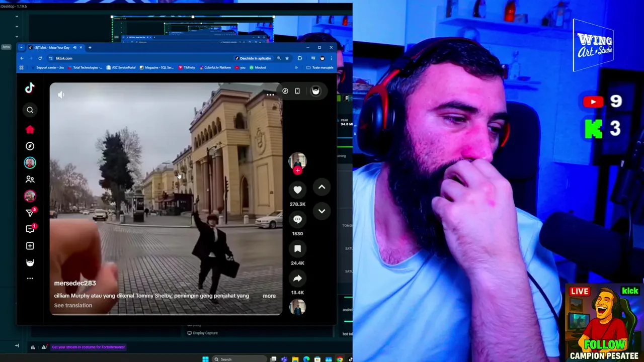Open bearded profile icon in sidebar
644x362 pixels.
(x=30, y=262)
